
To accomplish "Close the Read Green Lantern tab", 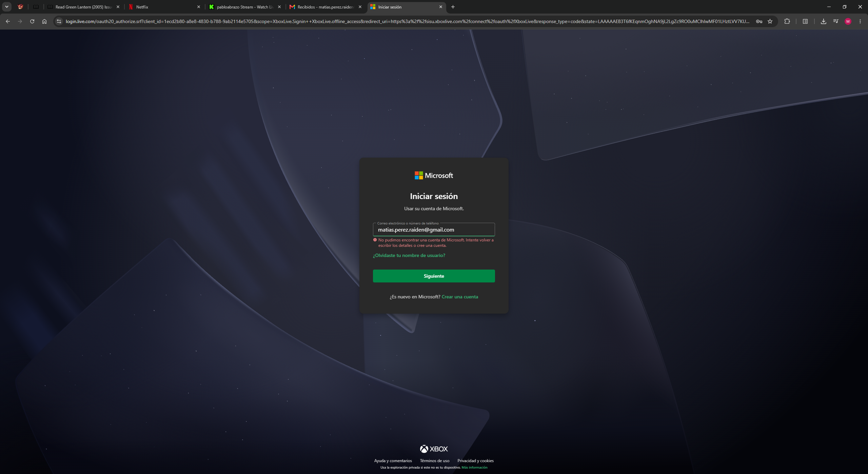I will click(x=118, y=7).
